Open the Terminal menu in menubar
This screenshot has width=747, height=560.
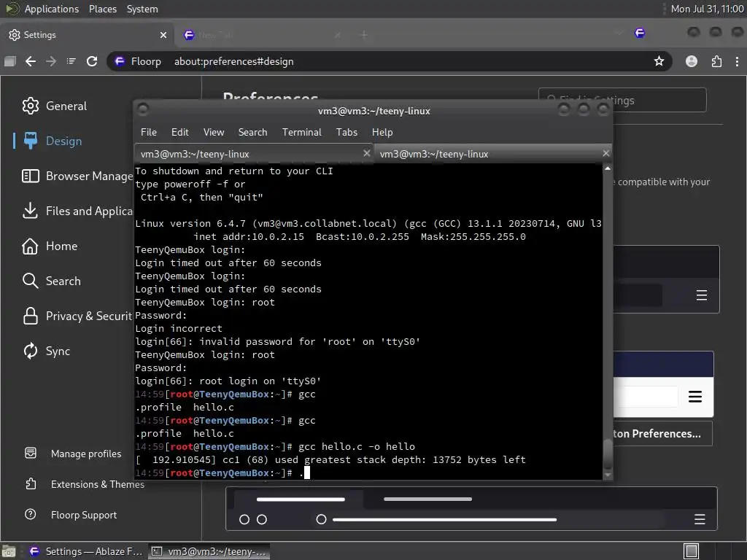pyautogui.click(x=301, y=133)
